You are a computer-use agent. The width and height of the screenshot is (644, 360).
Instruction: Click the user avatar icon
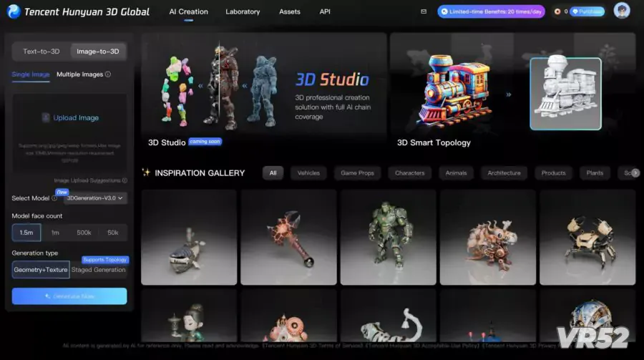(622, 11)
